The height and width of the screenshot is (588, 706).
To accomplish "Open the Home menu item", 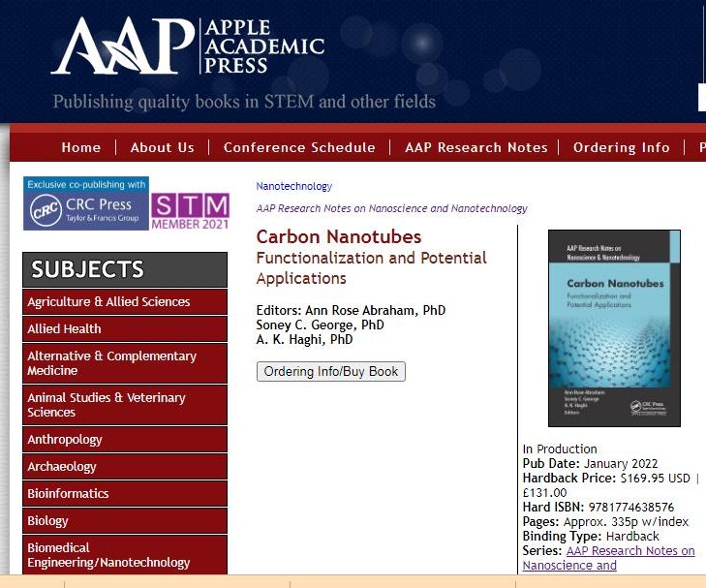I will pyautogui.click(x=81, y=147).
